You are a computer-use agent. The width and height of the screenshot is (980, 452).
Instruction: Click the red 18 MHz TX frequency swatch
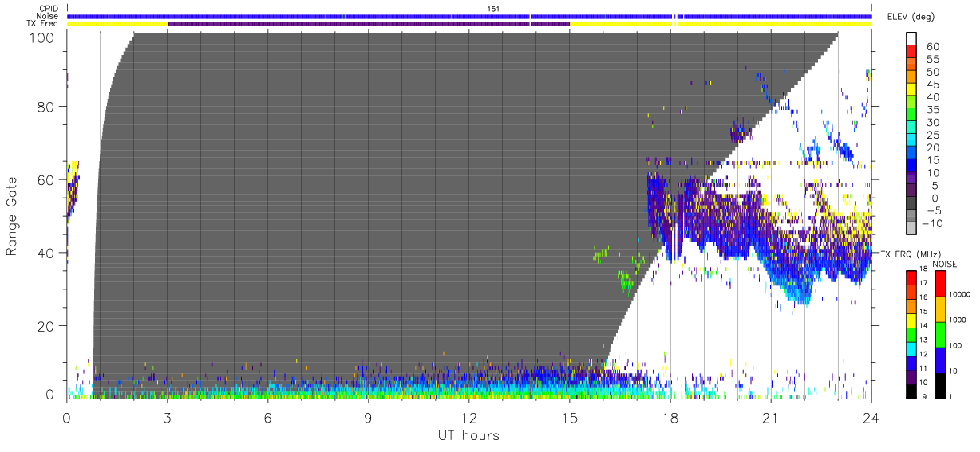tap(911, 278)
